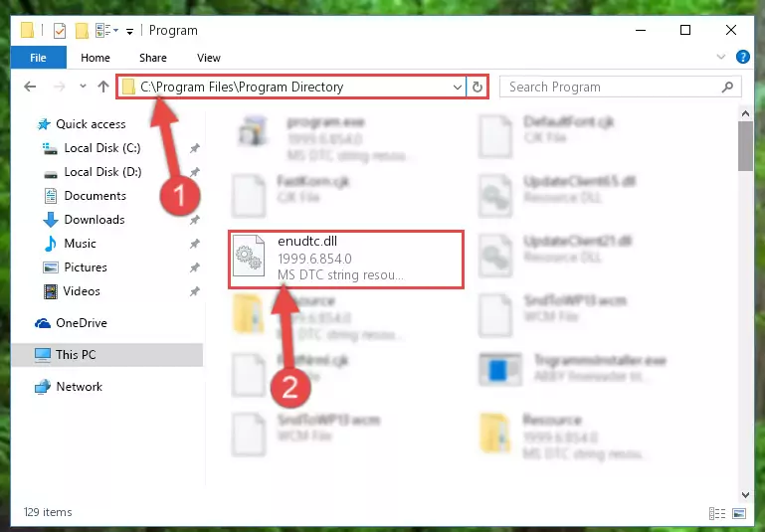Screen dimensions: 765x532
Task: Switch to the Home ribbon tab
Action: (x=96, y=58)
